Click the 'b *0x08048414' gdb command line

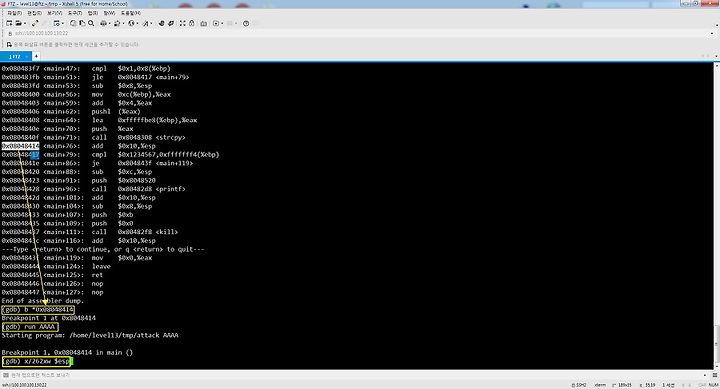(x=38, y=310)
